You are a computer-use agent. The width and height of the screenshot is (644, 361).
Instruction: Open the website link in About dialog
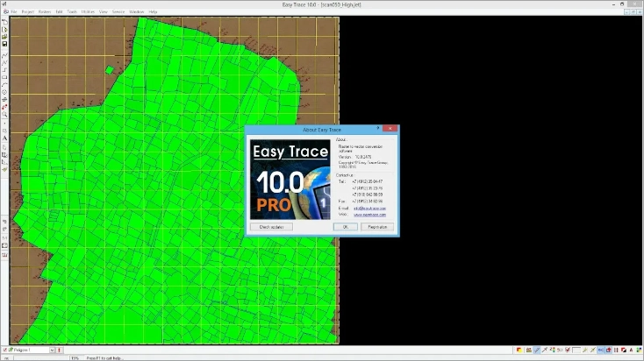point(369,215)
